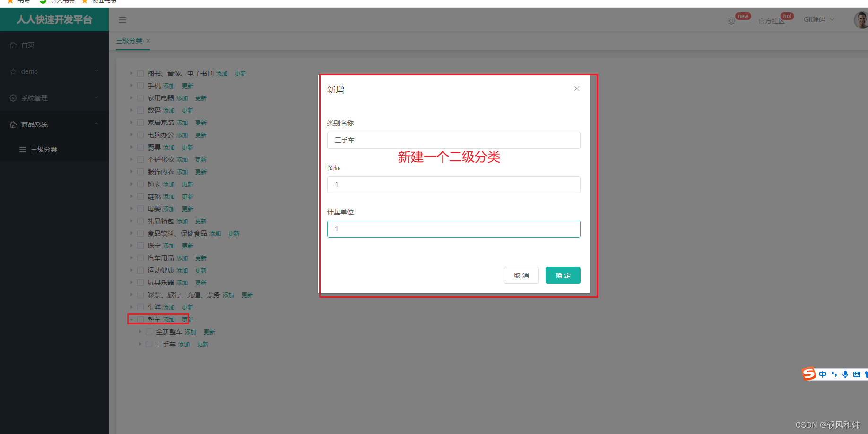
Task: Click the Sogou microphone icon
Action: [x=845, y=374]
